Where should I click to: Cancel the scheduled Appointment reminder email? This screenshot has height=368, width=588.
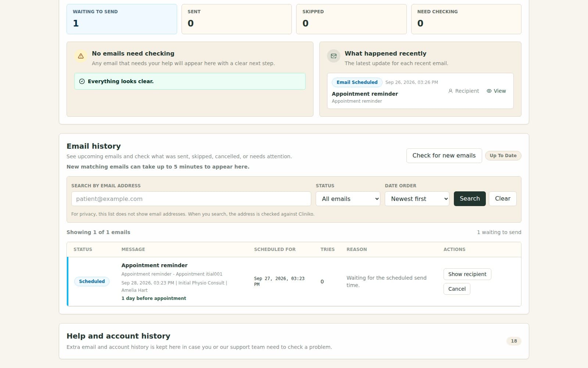(x=457, y=289)
